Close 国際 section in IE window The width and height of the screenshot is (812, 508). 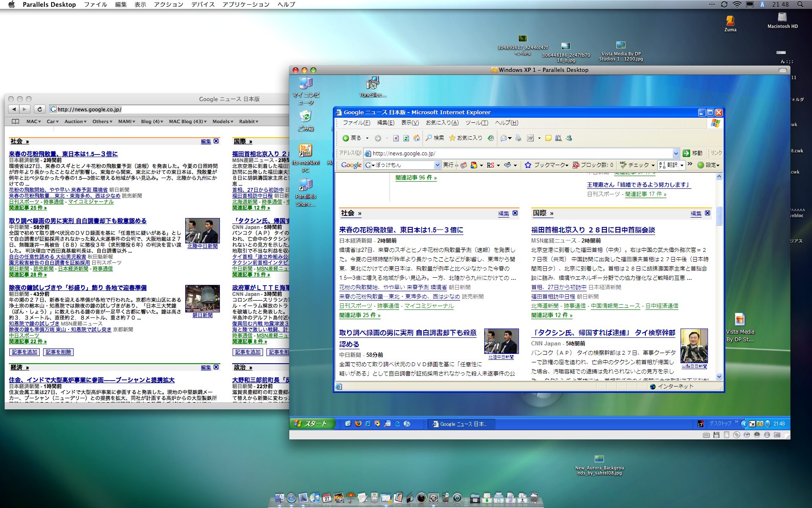pos(708,213)
